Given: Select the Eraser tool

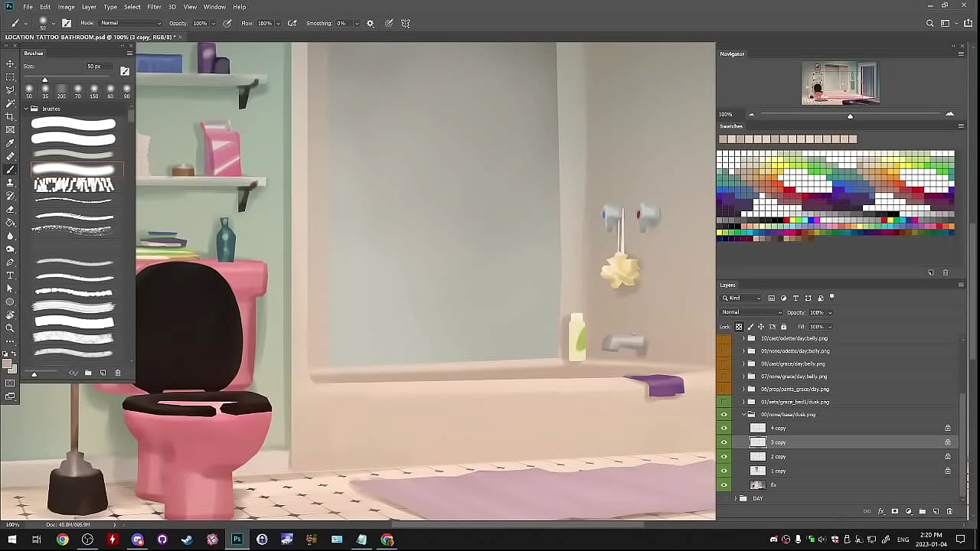Looking at the screenshot, I should point(10,209).
